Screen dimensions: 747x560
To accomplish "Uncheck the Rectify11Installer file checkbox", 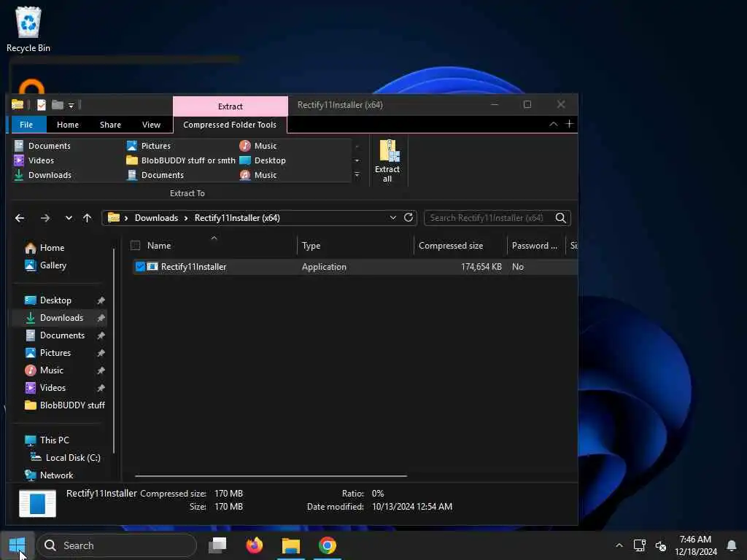I will (140, 267).
